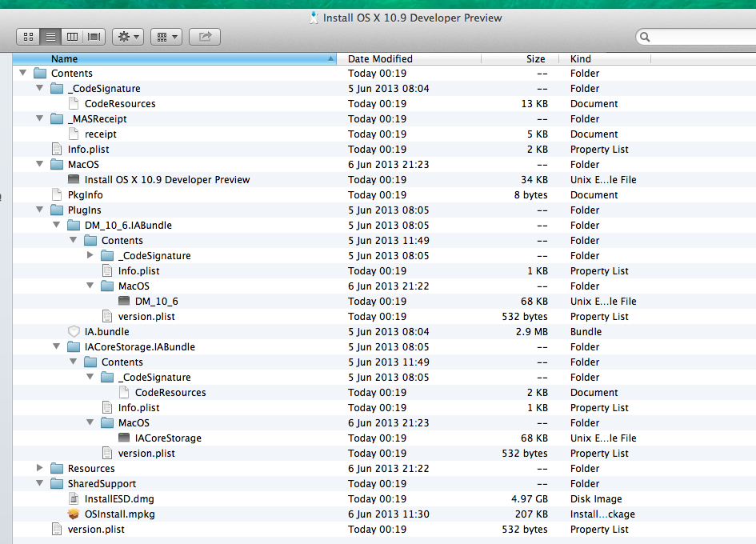Viewport: 756px width, 544px height.
Task: Select Install OS X 10.9 Developer Preview executable icon
Action: tap(74, 179)
